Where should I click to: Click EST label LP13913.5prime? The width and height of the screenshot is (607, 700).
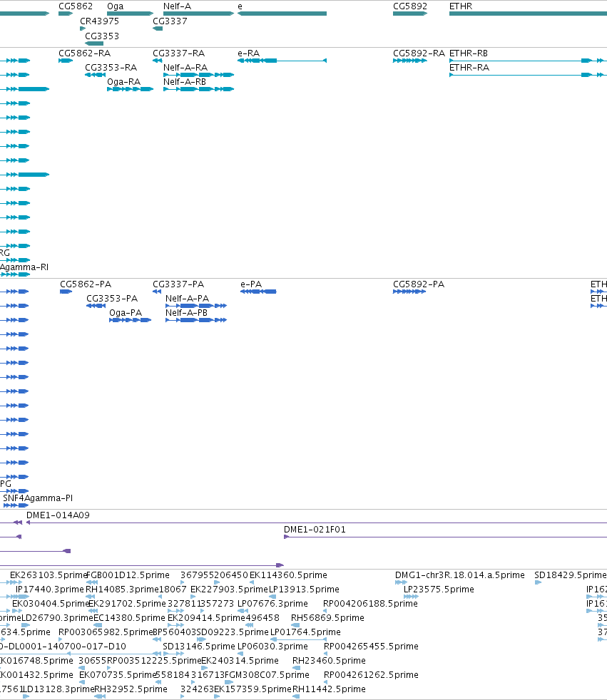click(304, 590)
